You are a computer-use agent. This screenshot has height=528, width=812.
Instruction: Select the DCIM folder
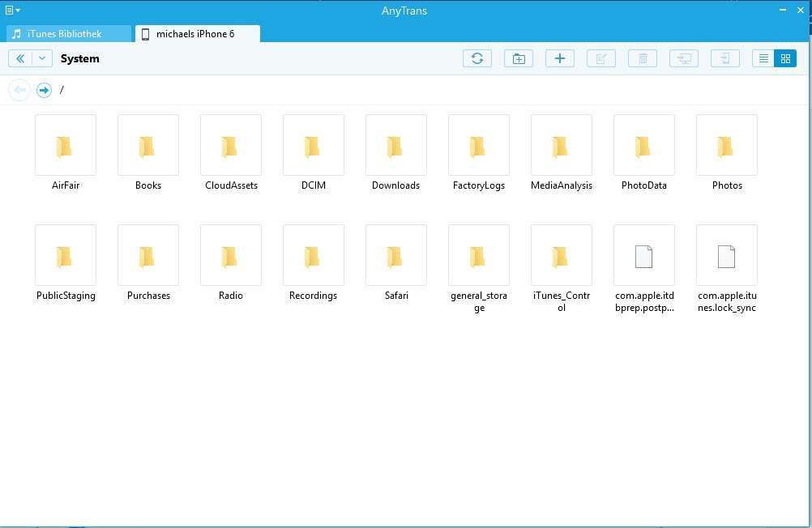[313, 146]
